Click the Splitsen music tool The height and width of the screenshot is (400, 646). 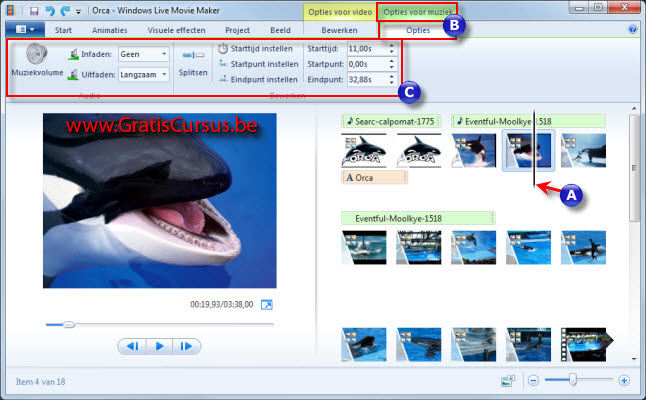pos(193,63)
